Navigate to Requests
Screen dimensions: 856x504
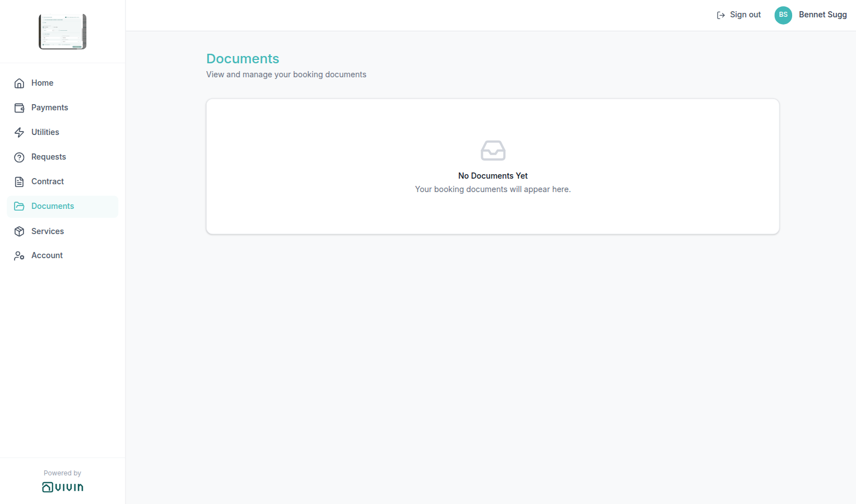point(62,157)
